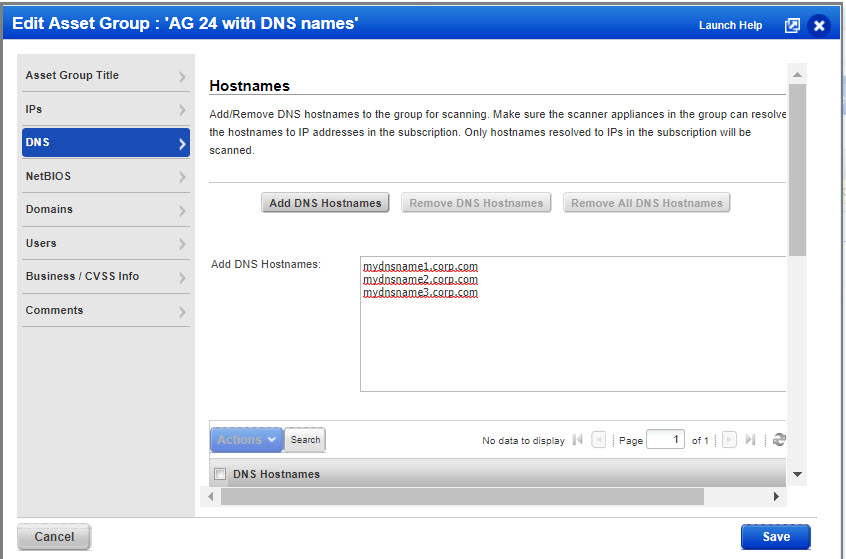Switch to the IPs section

click(106, 109)
